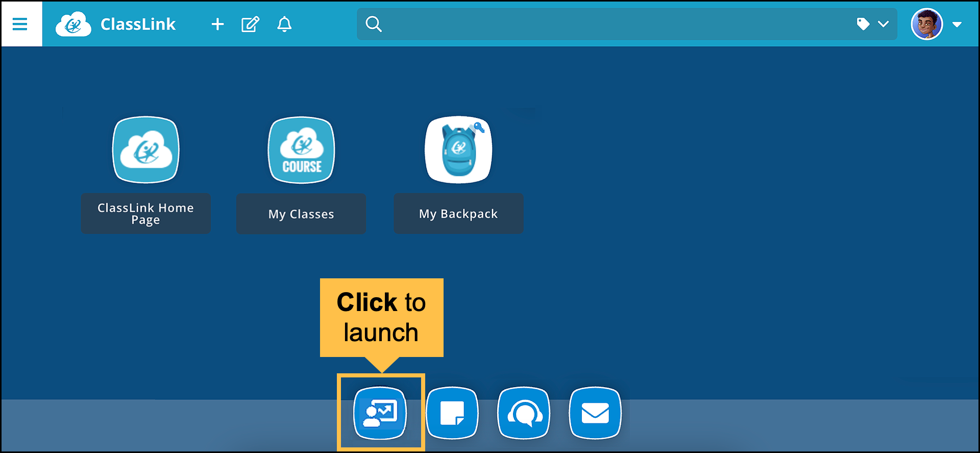Viewport: 980px width, 453px height.
Task: Click the ClassLink Home Page label
Action: tap(145, 214)
